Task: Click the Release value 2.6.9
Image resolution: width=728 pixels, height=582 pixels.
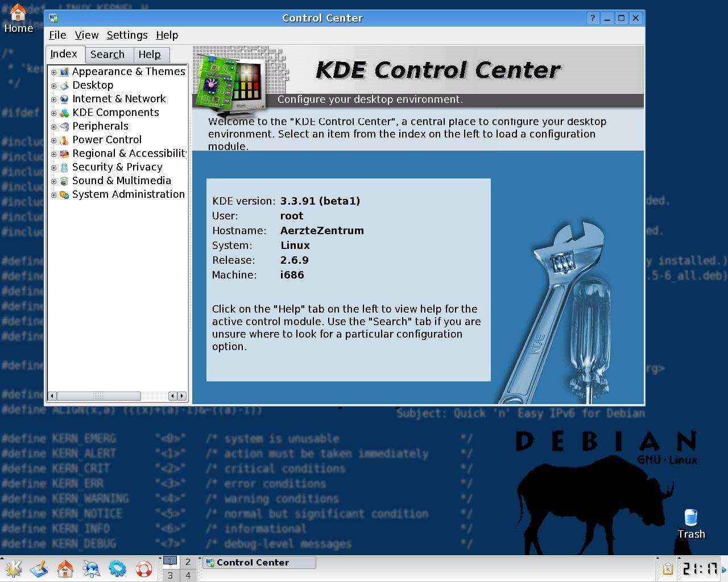Action: 295,260
